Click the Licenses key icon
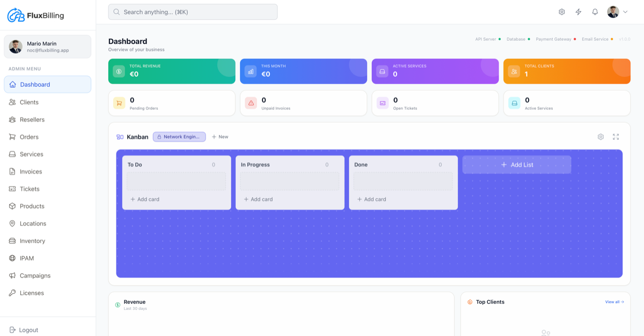 click(12, 293)
